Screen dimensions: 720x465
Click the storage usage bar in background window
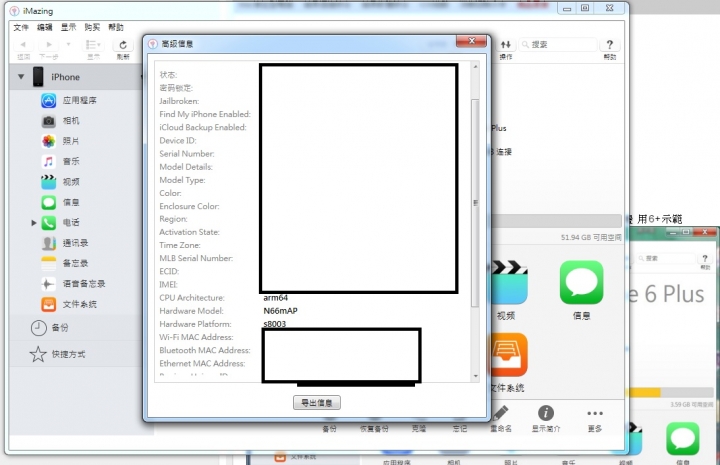pos(671,392)
